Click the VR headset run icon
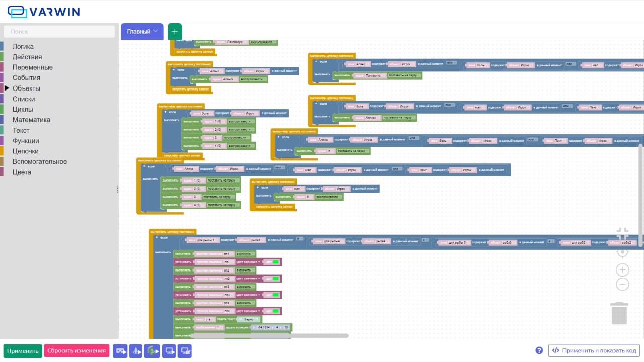This screenshot has width=644, height=362. tap(120, 351)
